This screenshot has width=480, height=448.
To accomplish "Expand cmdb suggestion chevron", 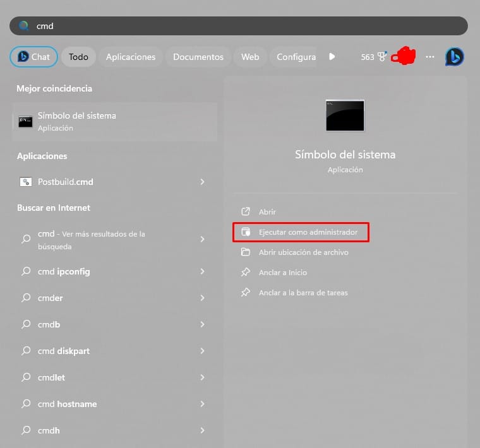I will [202, 324].
